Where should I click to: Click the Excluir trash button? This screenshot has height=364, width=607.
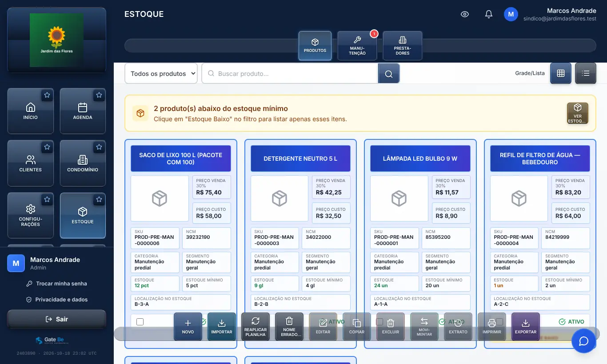pyautogui.click(x=391, y=327)
